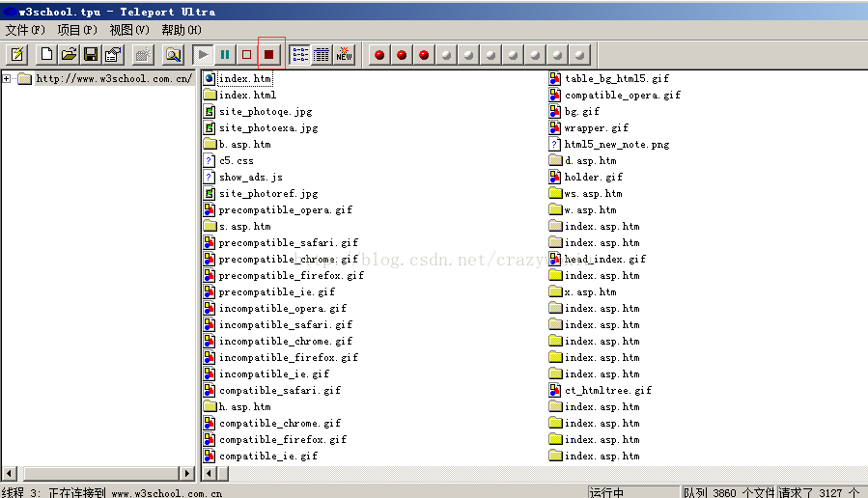Click the magnifier explore-folder toolbar icon
The width and height of the screenshot is (868, 498).
coord(173,54)
